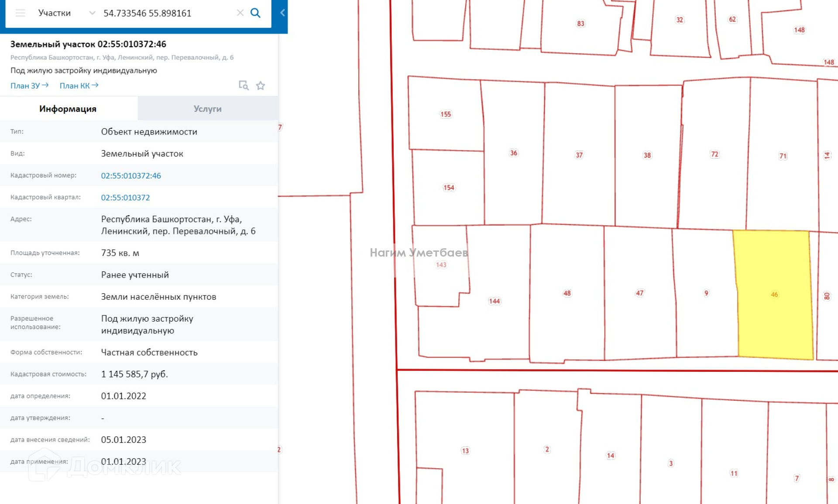
Task: Click the find-on-map document icon
Action: tap(244, 86)
